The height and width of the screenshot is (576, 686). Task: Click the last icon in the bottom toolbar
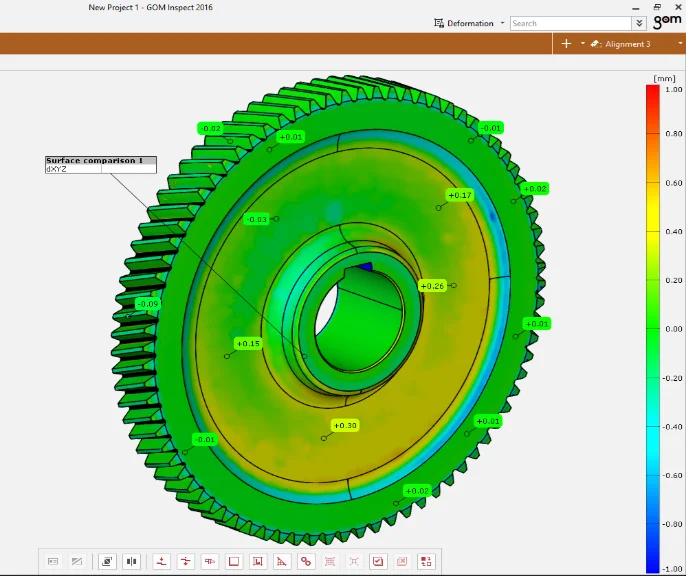coord(427,562)
